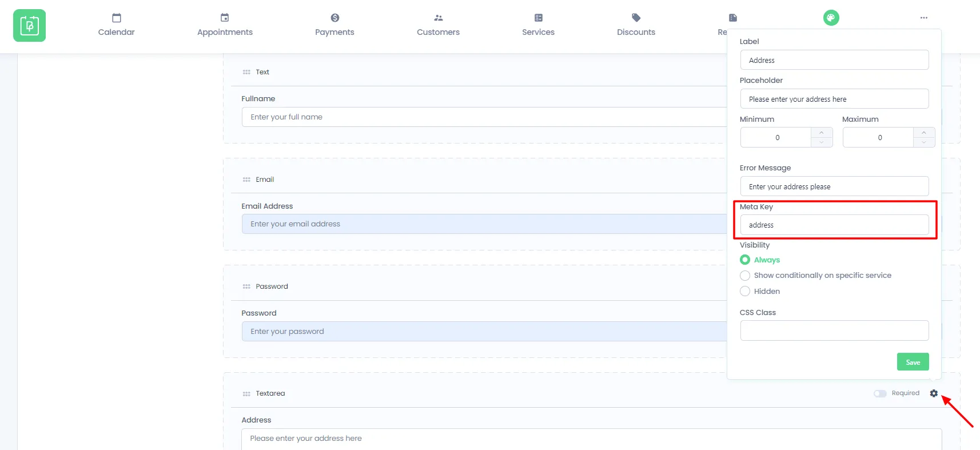This screenshot has width=980, height=450.
Task: Click the Label input containing Address
Action: click(834, 60)
